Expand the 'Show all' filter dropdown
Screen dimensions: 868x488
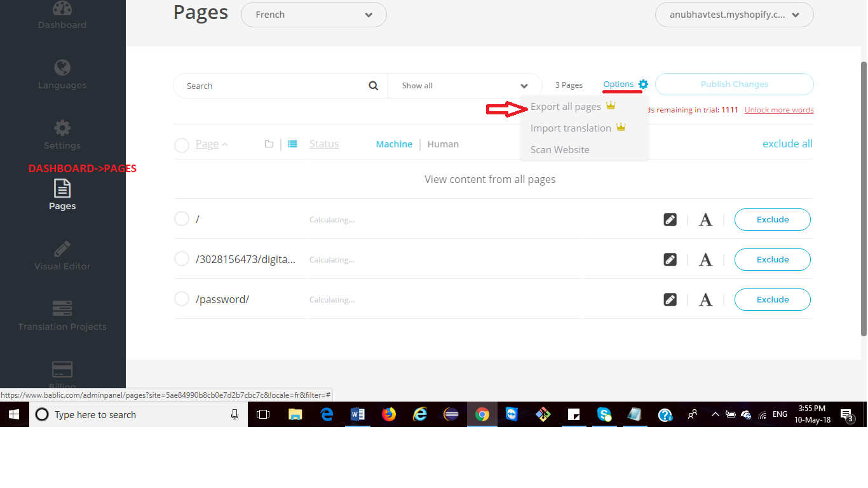click(x=465, y=86)
